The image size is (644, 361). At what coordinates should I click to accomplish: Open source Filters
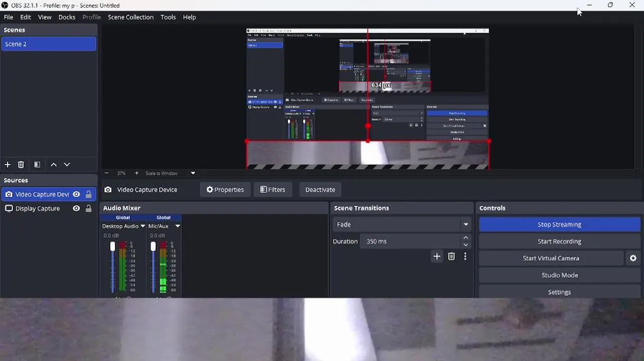272,190
